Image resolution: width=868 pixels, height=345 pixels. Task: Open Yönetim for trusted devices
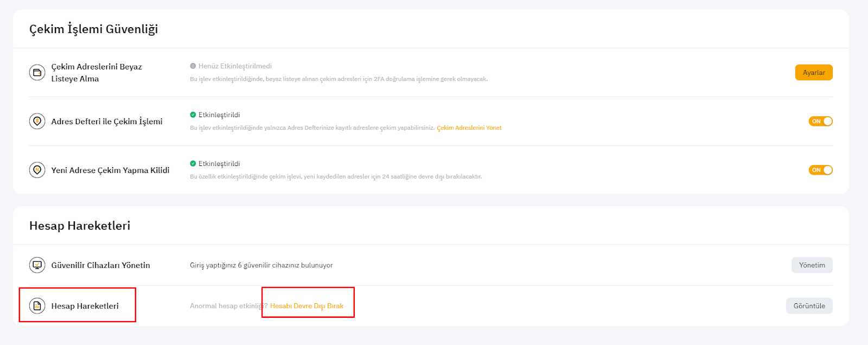tap(812, 265)
